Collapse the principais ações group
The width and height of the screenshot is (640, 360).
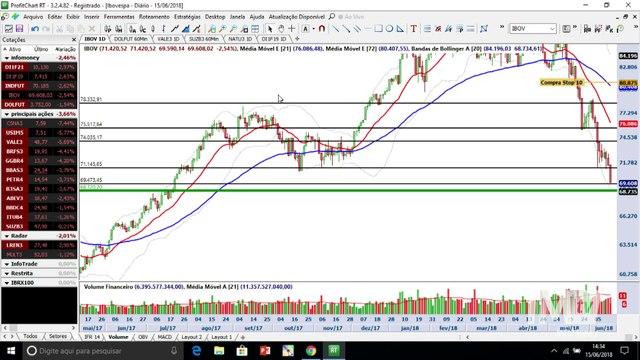coord(7,114)
